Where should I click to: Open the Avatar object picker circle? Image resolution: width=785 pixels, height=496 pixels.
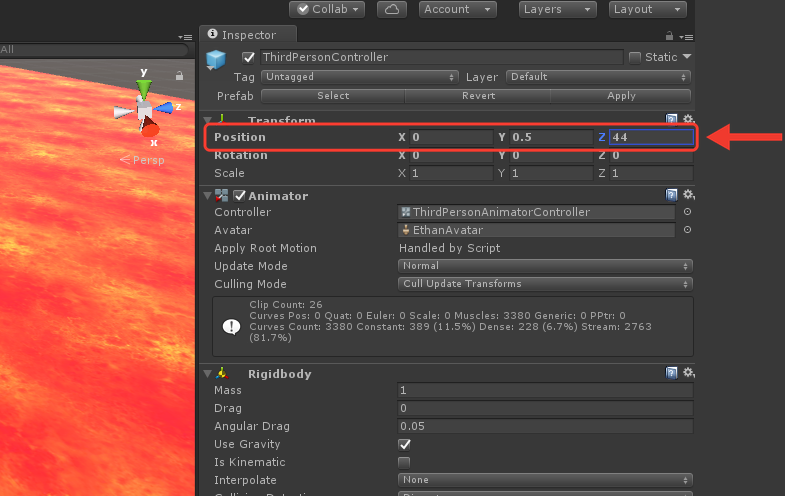(x=687, y=230)
